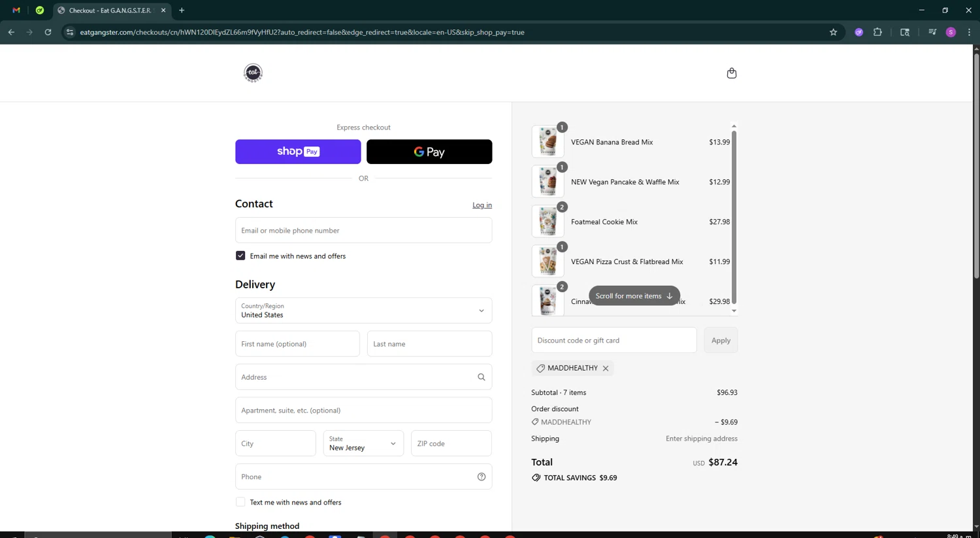Image resolution: width=980 pixels, height=538 pixels.
Task: Open the Country/Region dropdown
Action: click(363, 311)
